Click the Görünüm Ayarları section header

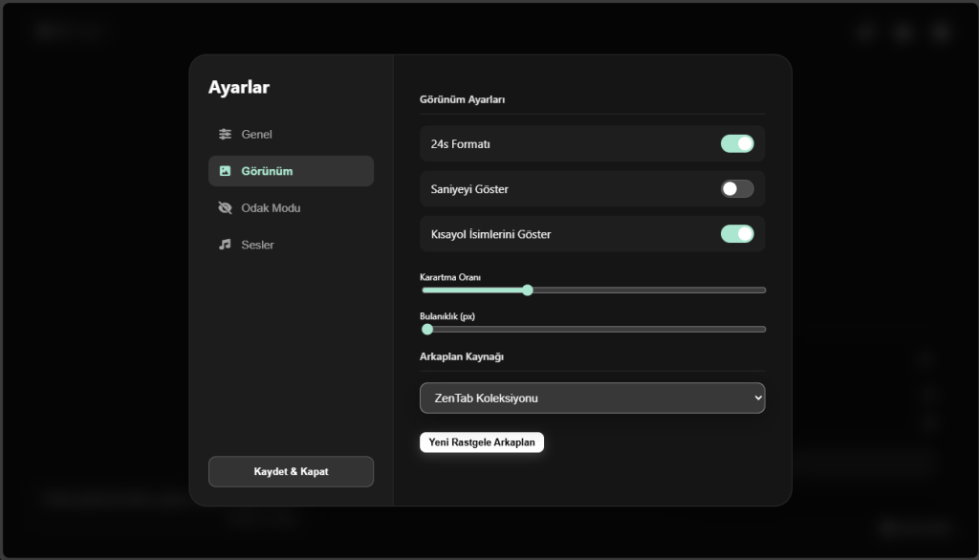462,99
